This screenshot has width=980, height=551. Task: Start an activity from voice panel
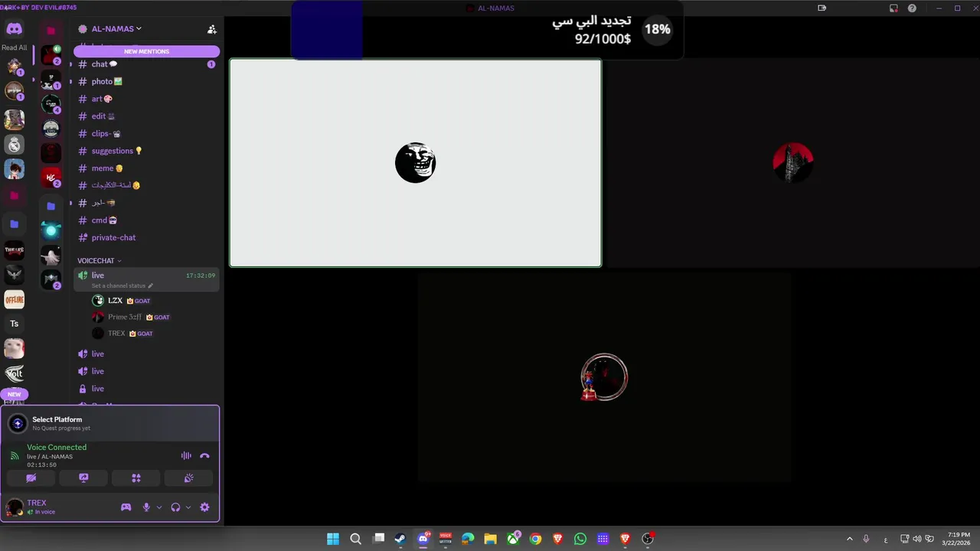coord(136,478)
